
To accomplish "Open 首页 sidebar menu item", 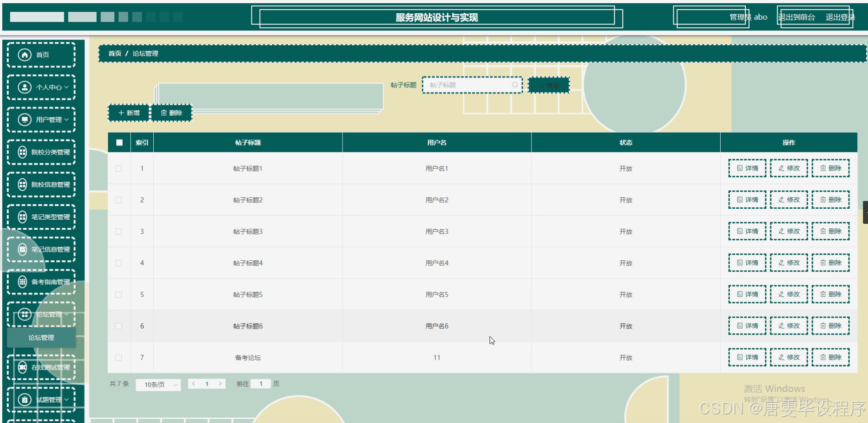I will click(x=41, y=55).
